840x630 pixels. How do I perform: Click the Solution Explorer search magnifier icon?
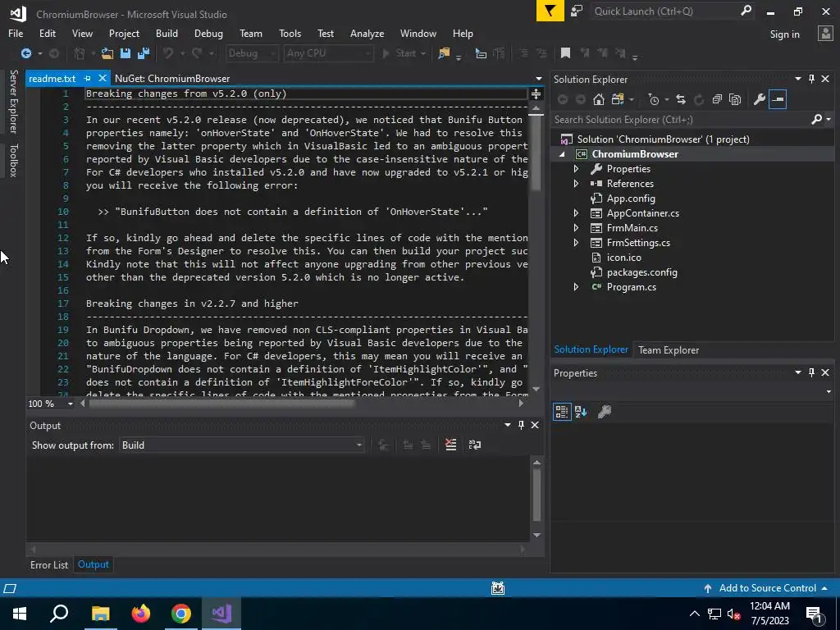point(816,119)
